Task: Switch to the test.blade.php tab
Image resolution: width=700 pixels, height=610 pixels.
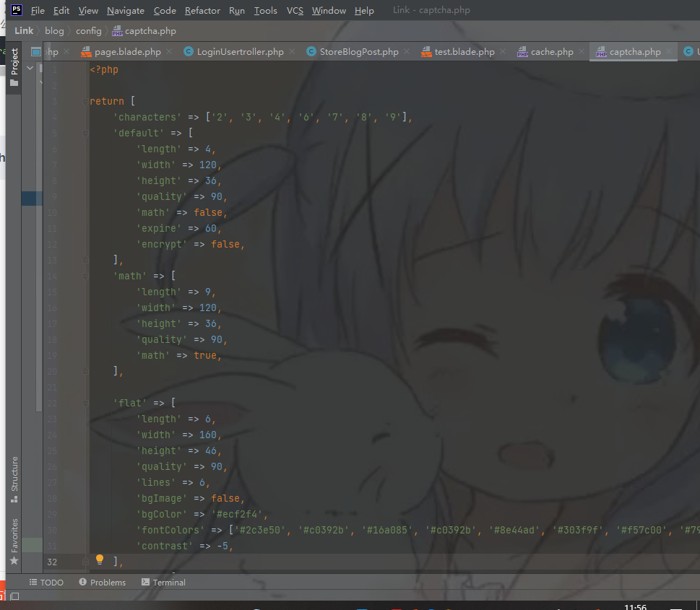Action: pyautogui.click(x=464, y=52)
